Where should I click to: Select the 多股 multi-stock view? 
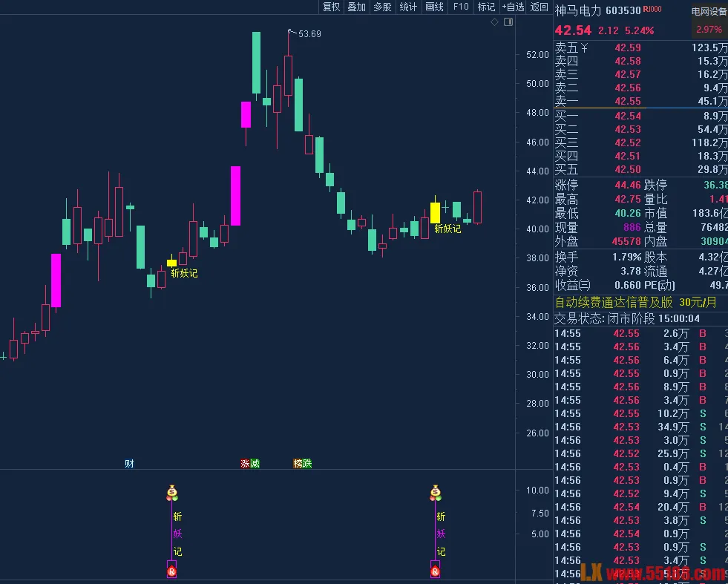(x=382, y=7)
